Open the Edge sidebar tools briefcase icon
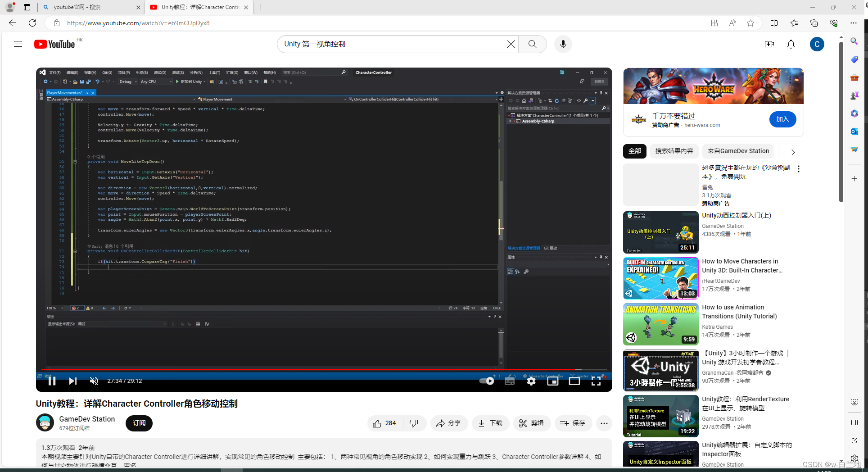868x472 pixels. pos(854,77)
